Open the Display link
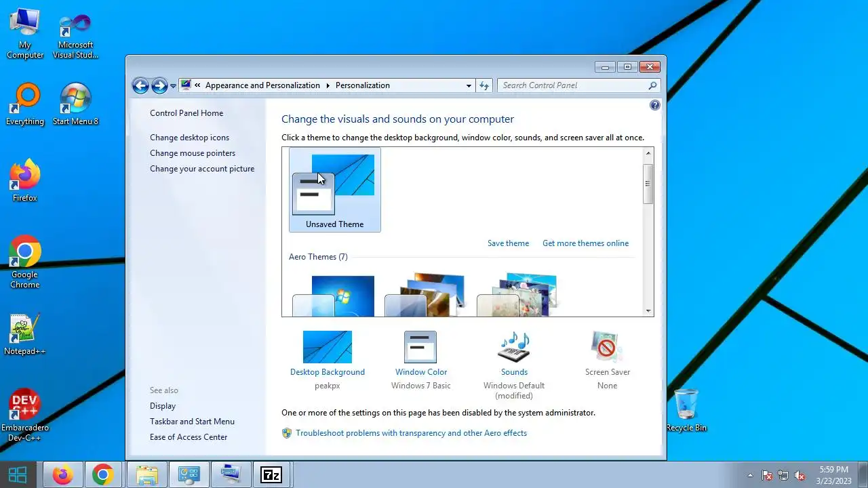868x488 pixels. [163, 406]
